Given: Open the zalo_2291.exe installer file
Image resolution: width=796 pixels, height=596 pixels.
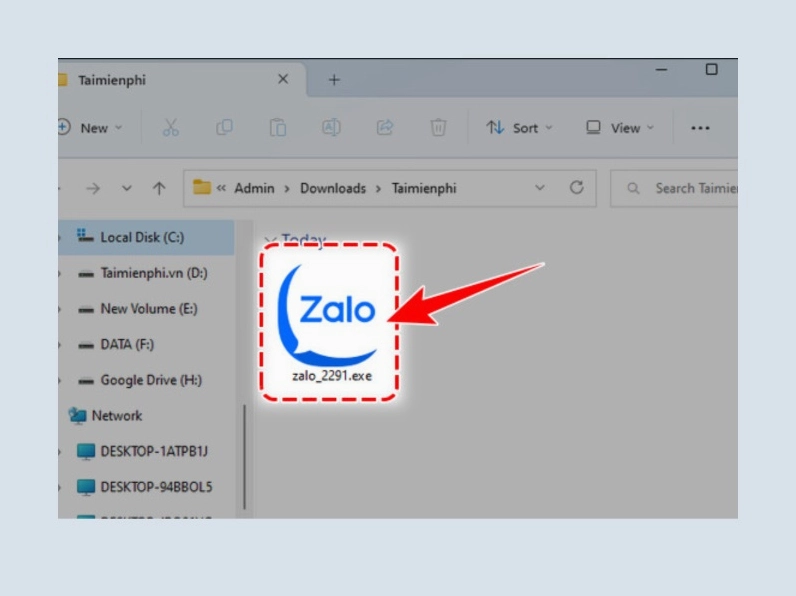Looking at the screenshot, I should [x=329, y=322].
